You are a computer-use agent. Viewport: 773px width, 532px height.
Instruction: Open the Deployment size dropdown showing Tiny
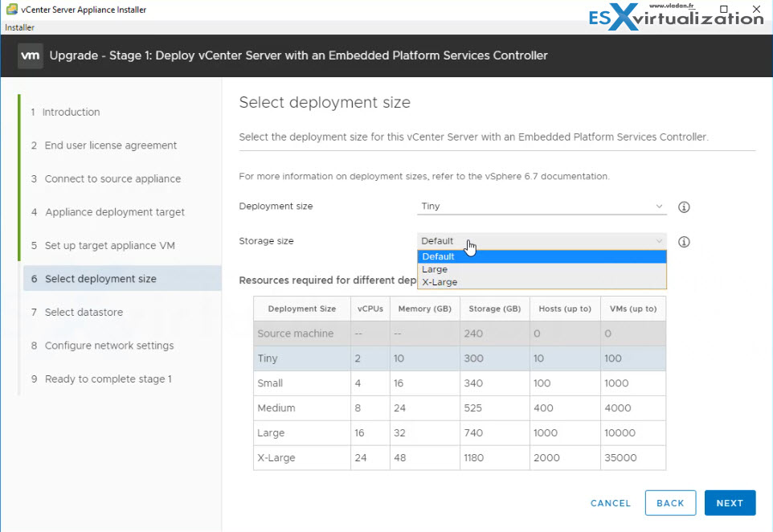tap(542, 207)
